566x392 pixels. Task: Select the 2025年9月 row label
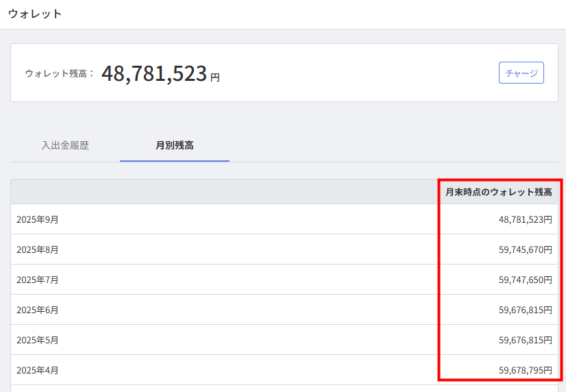coord(38,220)
